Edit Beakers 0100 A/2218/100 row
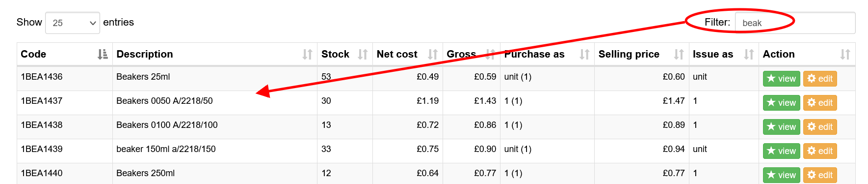 [x=820, y=127]
